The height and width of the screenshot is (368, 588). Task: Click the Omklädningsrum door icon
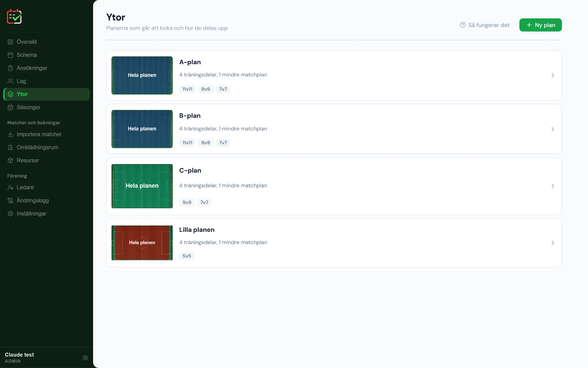(x=10, y=148)
